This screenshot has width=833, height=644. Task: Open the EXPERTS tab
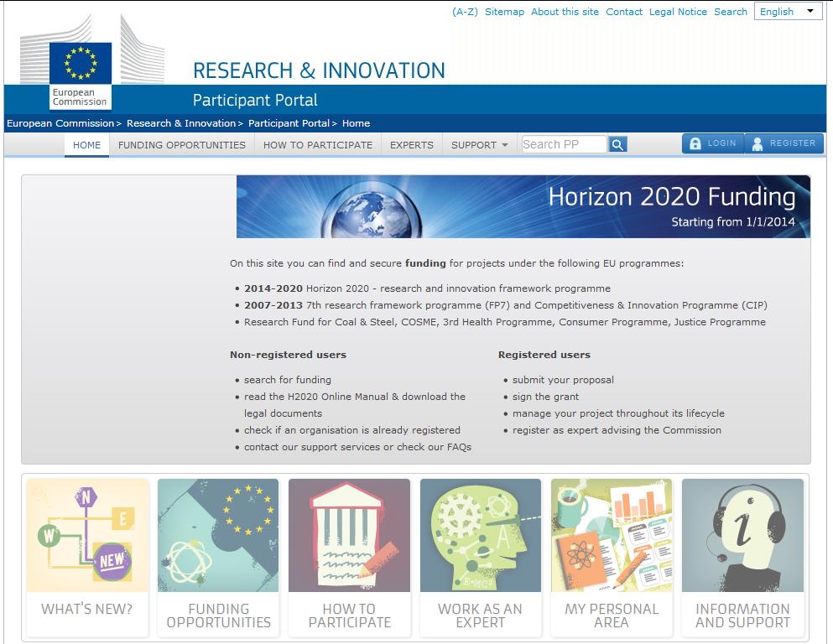click(x=412, y=145)
